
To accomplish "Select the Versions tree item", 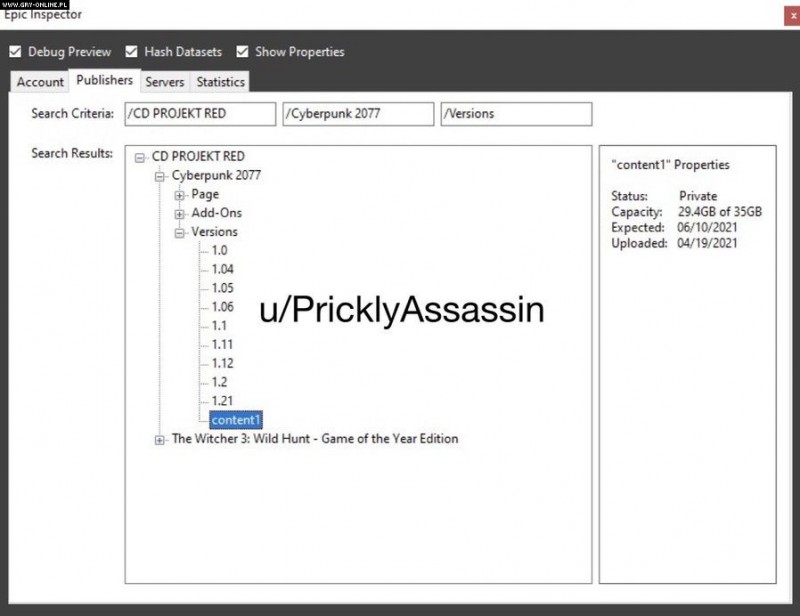I will (214, 232).
